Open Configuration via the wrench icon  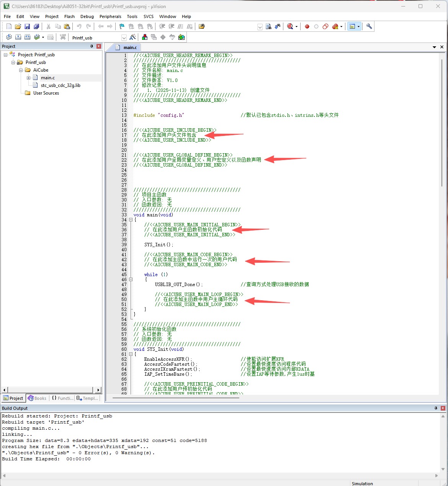point(369,26)
